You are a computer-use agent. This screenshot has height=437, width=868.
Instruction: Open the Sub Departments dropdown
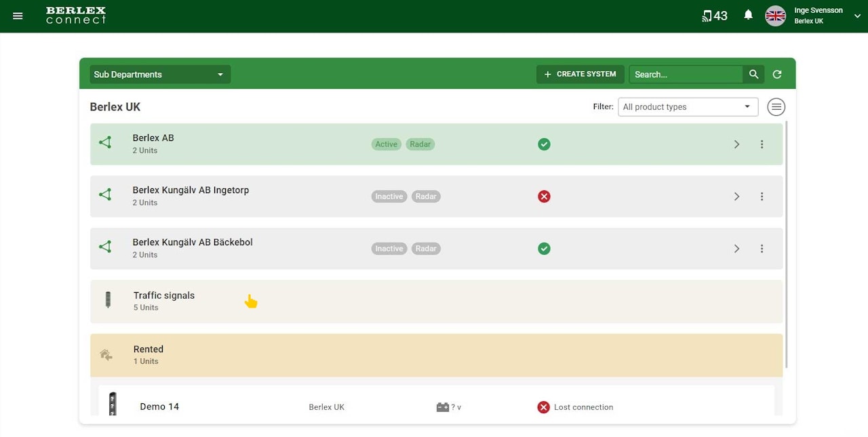[160, 75]
